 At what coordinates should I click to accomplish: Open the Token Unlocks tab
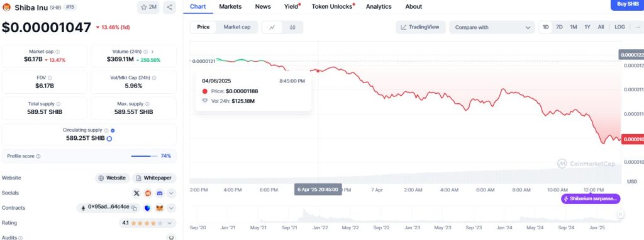click(x=333, y=6)
